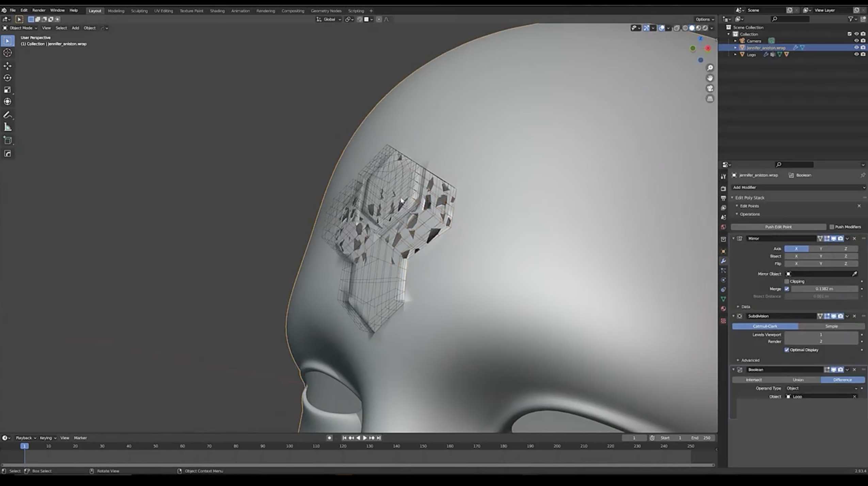Screen dimensions: 868x486
Task: Click the Add Cube tool icon
Action: tap(7, 140)
